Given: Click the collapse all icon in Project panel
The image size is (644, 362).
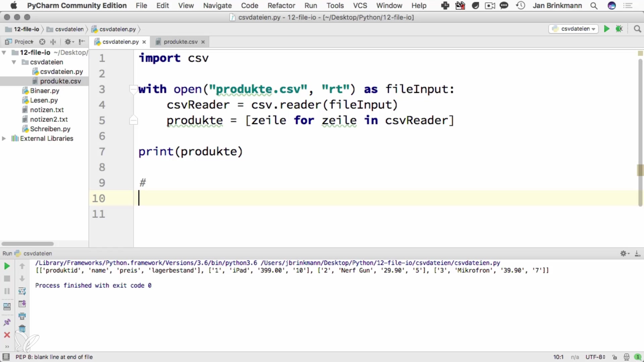Looking at the screenshot, I should pos(53,42).
